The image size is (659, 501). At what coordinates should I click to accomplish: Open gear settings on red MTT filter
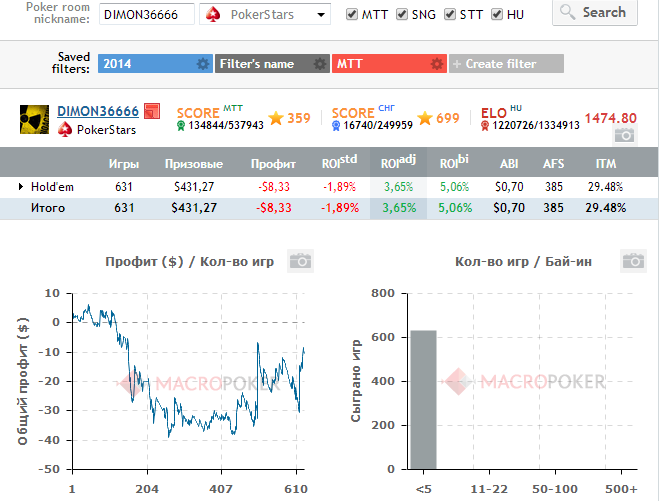(437, 64)
